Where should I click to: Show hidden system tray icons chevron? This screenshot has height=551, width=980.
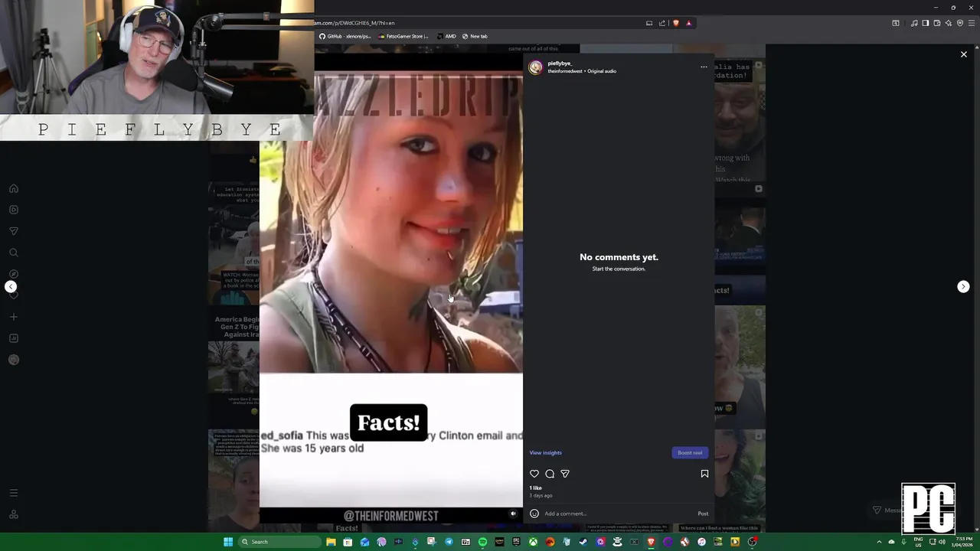[879, 542]
